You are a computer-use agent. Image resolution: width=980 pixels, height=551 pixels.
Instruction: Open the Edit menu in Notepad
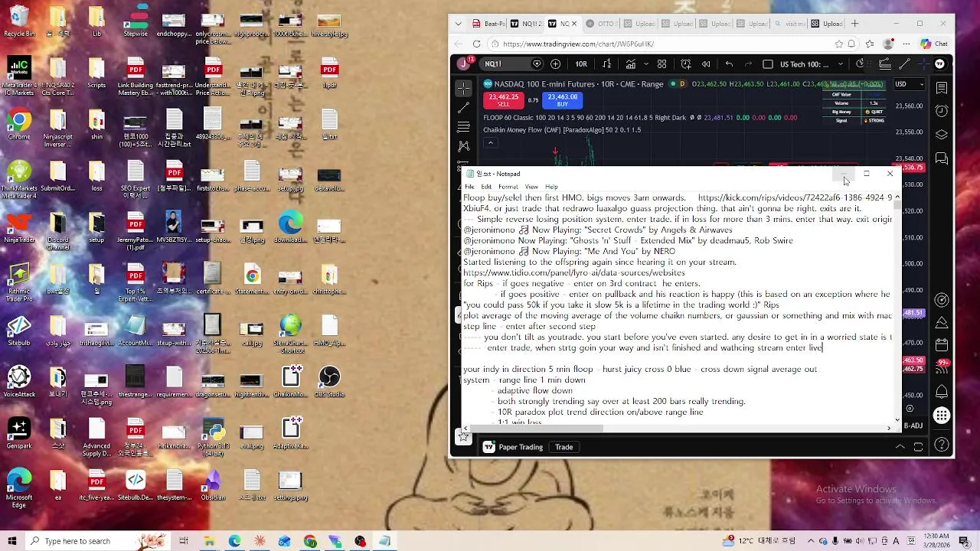coord(486,187)
